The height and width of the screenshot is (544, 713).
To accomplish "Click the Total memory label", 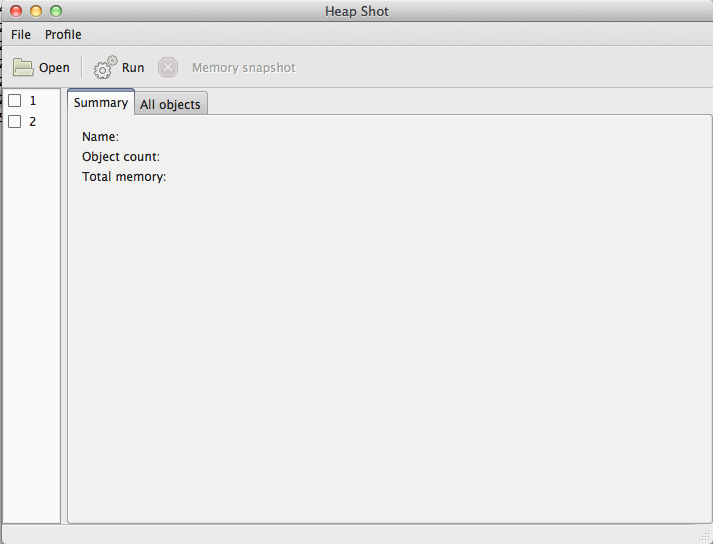I will pyautogui.click(x=124, y=177).
